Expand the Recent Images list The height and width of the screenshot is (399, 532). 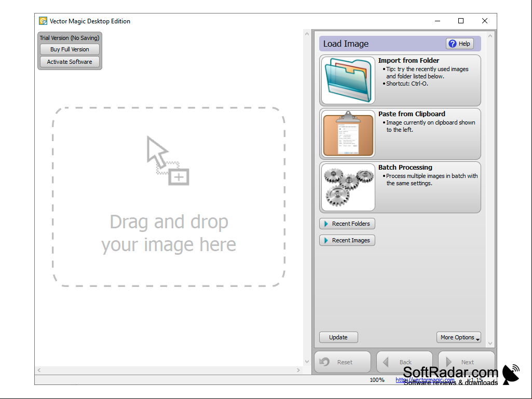coord(347,240)
